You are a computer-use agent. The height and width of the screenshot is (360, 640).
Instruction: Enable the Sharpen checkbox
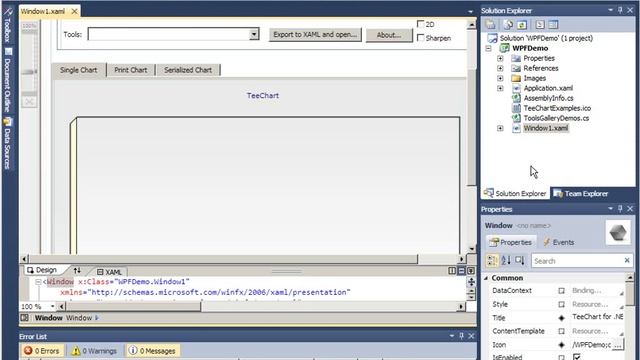[x=421, y=38]
